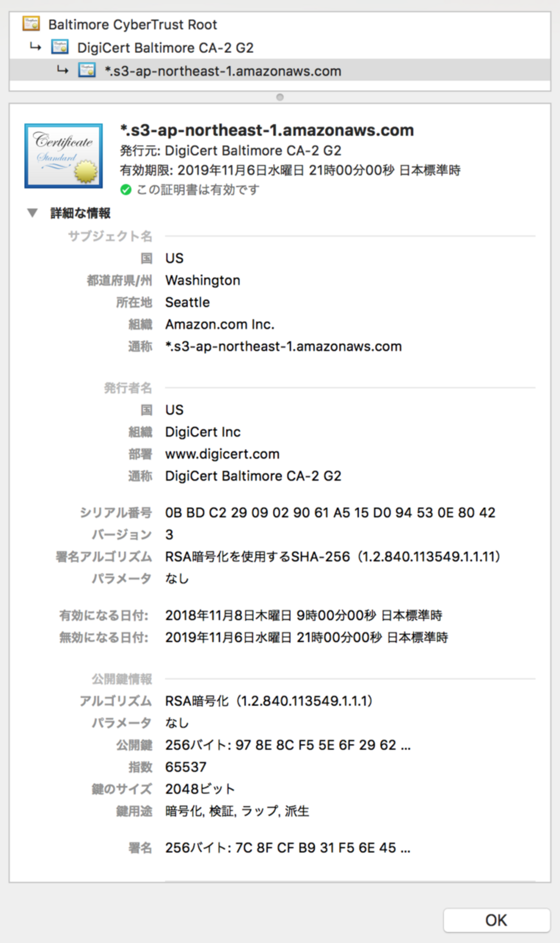560x943 pixels.
Task: Click the 鍵用途 value 暗号化, 検証, ラップ, 派生
Action: (x=237, y=811)
